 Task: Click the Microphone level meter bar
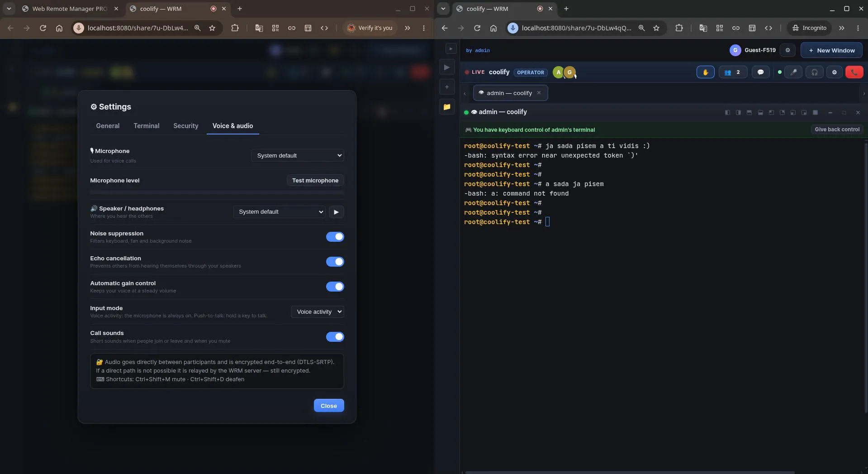[x=217, y=192]
